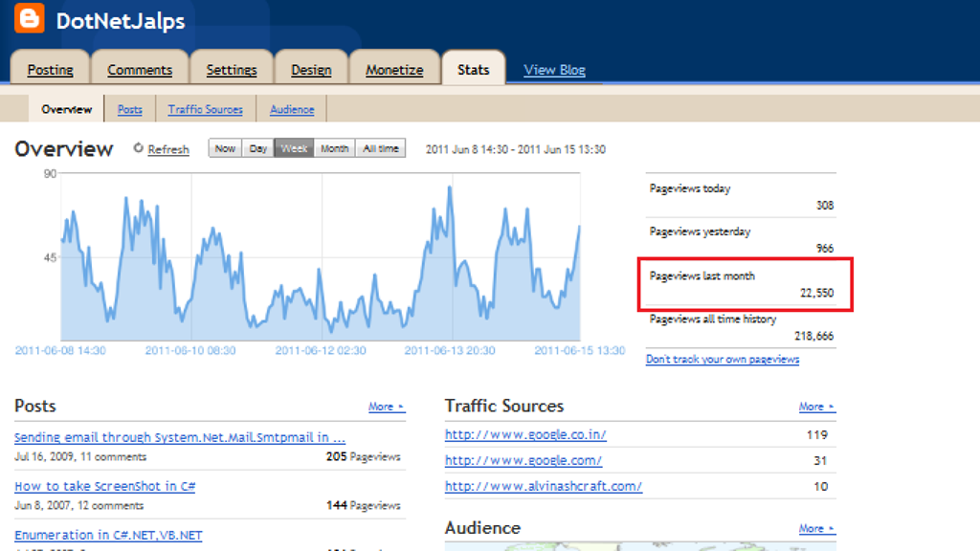The width and height of the screenshot is (980, 551).
Task: Click the Traffic Sources section heading
Action: click(x=504, y=406)
